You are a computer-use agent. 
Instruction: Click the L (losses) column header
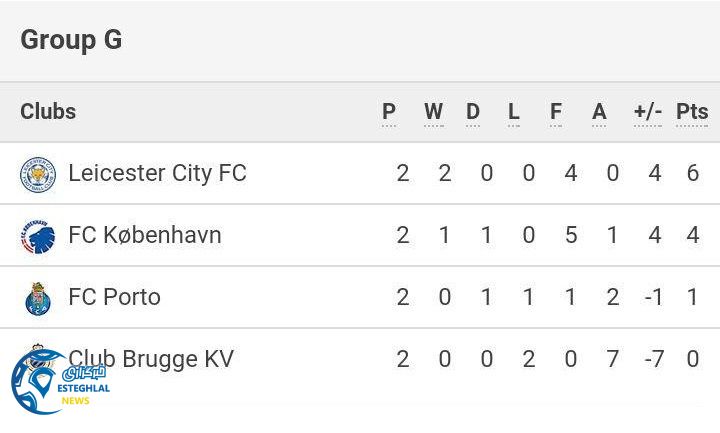[514, 112]
